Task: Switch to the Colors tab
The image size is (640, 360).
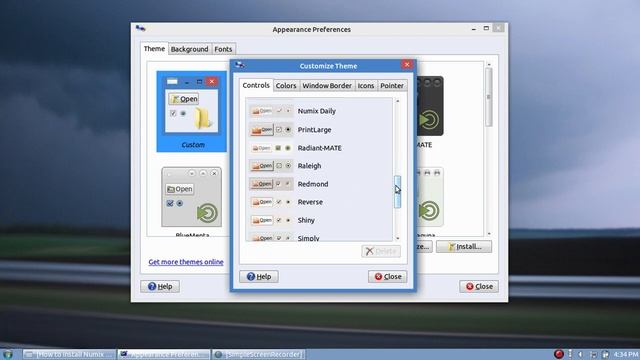Action: [x=286, y=86]
